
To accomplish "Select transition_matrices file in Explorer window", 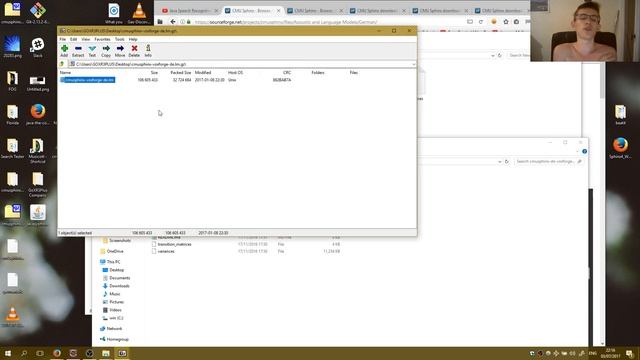I will (x=174, y=244).
